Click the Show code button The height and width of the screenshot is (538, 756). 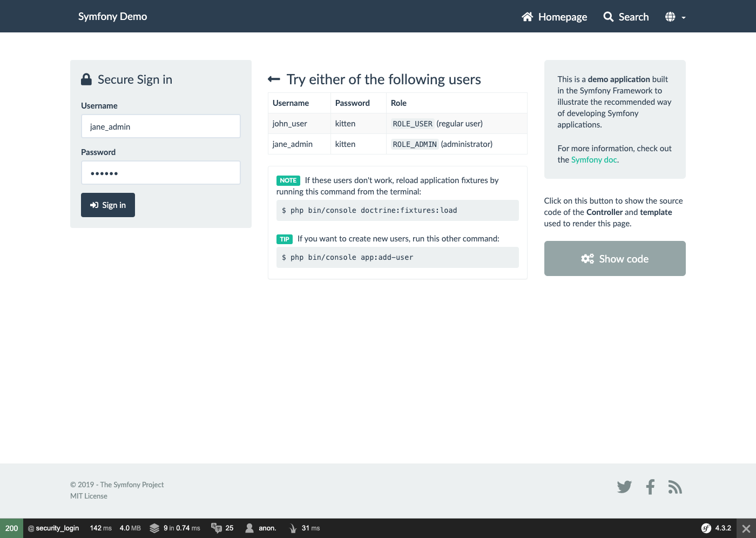615,259
